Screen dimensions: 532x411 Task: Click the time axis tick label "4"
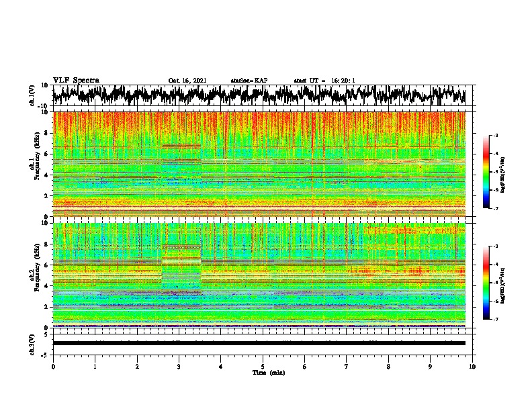220,367
